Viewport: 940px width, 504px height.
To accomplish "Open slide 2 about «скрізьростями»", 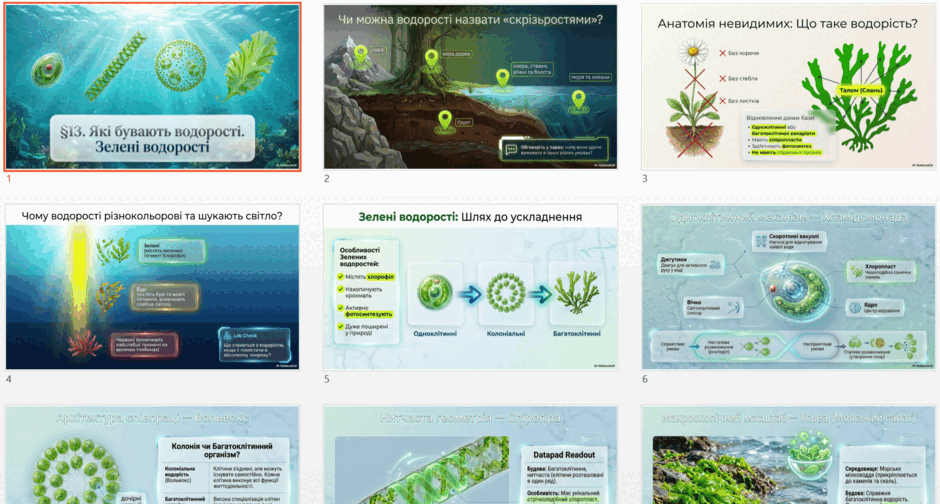I will pyautogui.click(x=471, y=87).
